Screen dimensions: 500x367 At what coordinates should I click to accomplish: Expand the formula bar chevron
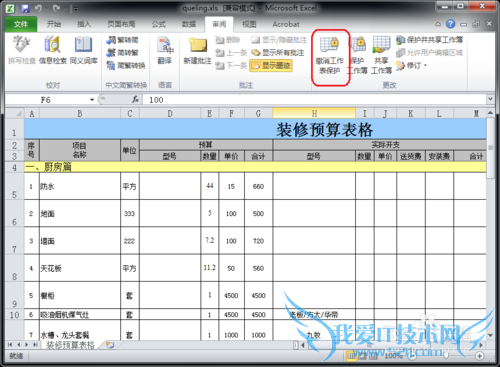[x=490, y=99]
